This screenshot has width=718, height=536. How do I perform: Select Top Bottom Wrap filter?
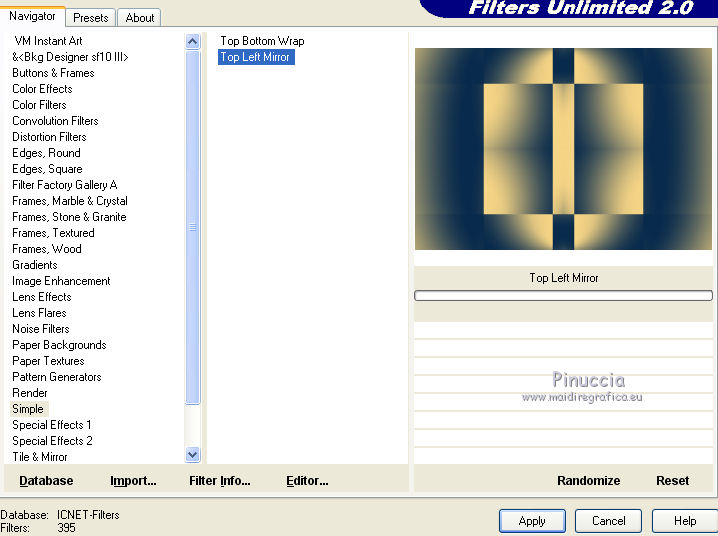262,41
